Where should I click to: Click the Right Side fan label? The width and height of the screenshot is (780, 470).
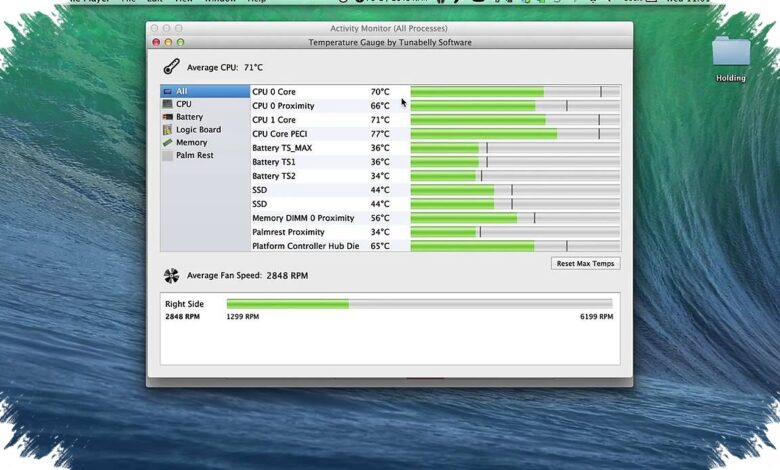185,304
